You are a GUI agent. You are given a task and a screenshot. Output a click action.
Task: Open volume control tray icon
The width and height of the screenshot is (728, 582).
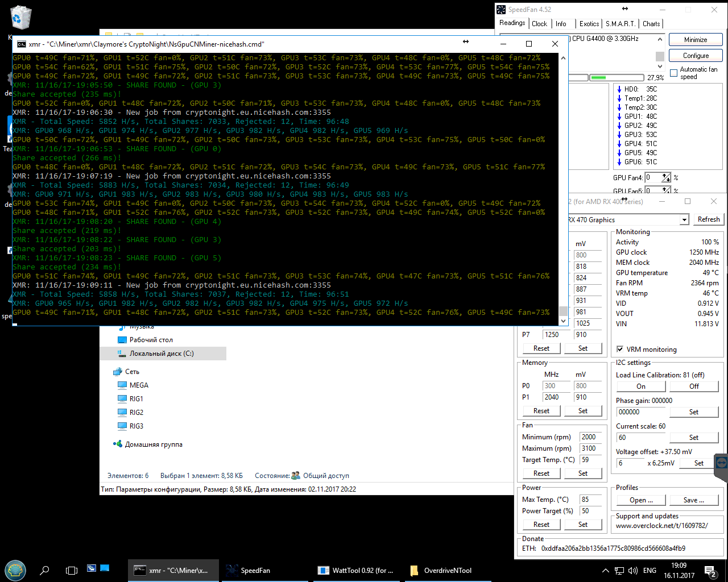coord(633,570)
